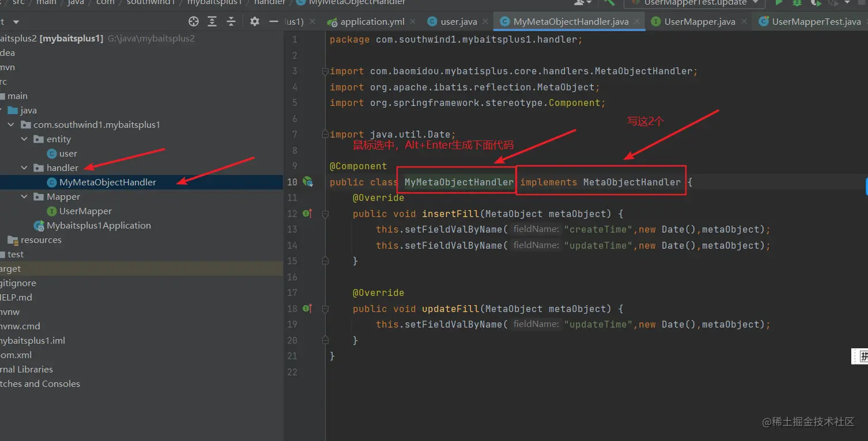The width and height of the screenshot is (868, 441).
Task: Select the entity package in project tree
Action: pyautogui.click(x=59, y=139)
